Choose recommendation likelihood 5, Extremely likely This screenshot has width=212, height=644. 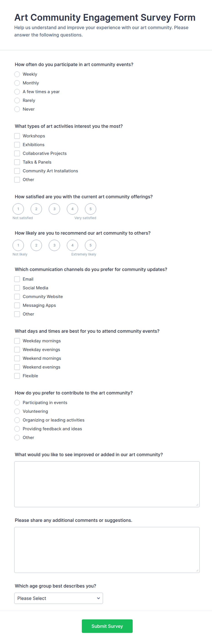click(90, 245)
